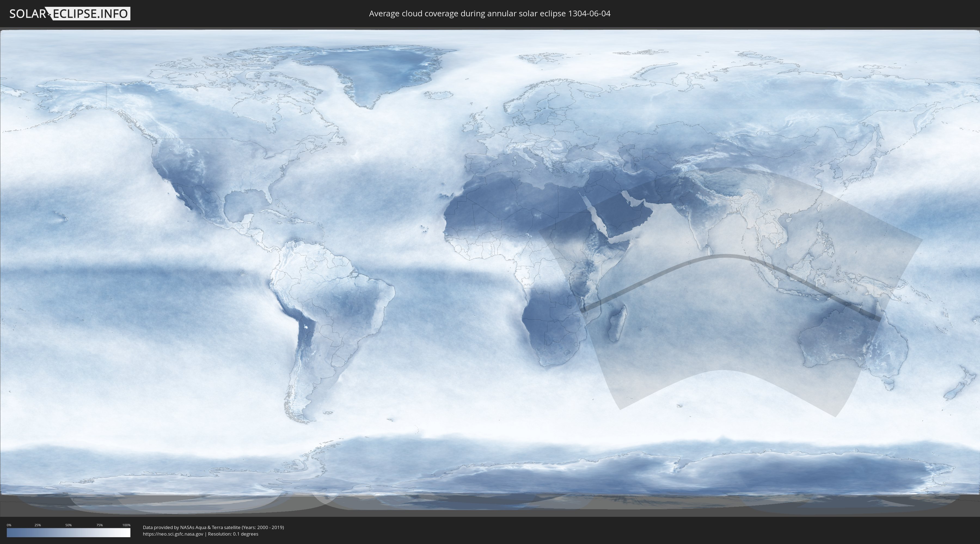Click the 100% legend label
The height and width of the screenshot is (544, 980).
[x=126, y=525]
